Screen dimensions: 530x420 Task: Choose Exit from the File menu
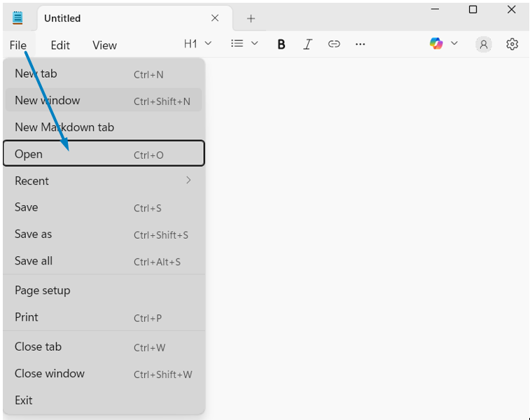[104, 400]
